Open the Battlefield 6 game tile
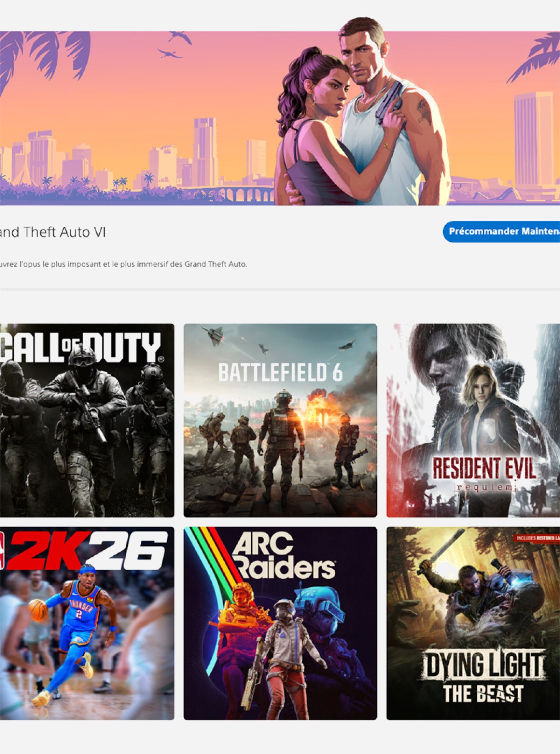 (280, 420)
